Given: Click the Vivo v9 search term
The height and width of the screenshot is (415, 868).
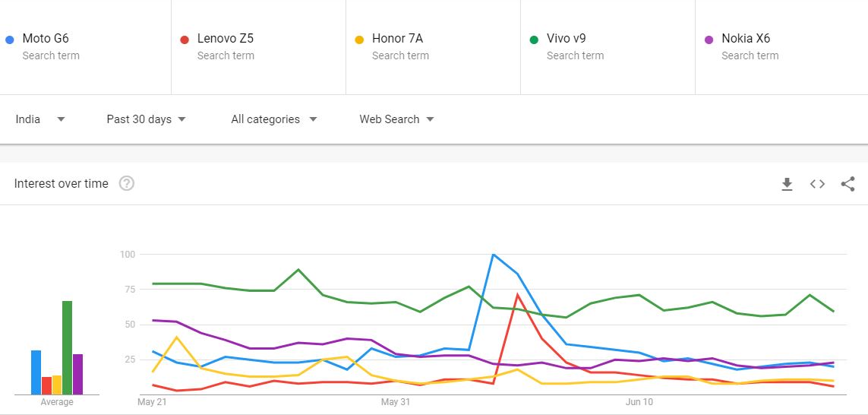Looking at the screenshot, I should click(x=566, y=39).
